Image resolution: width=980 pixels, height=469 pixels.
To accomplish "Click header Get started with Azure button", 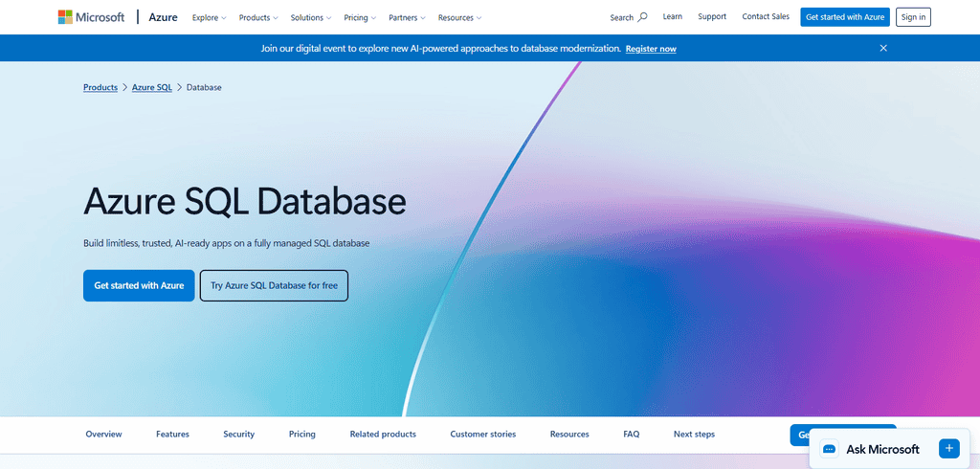I will click(x=845, y=17).
